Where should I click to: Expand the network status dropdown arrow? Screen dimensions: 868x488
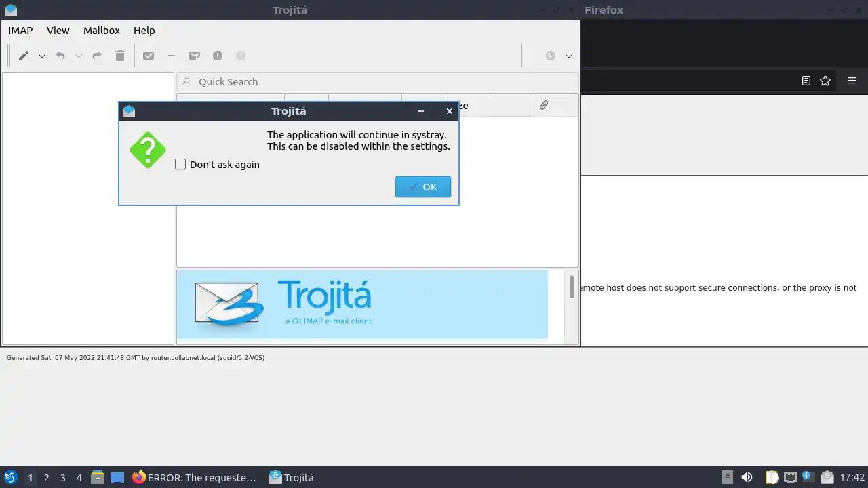(x=569, y=56)
